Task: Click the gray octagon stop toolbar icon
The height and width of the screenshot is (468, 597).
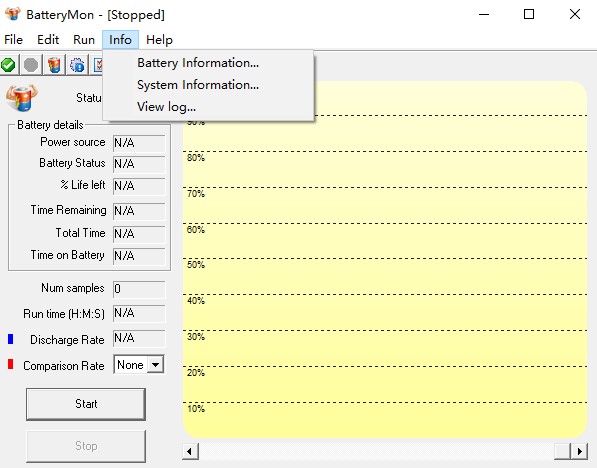Action: click(31, 65)
